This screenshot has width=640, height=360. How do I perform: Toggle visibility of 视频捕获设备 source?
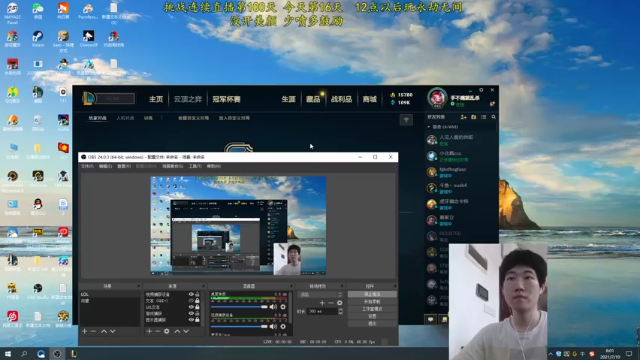coord(191,294)
